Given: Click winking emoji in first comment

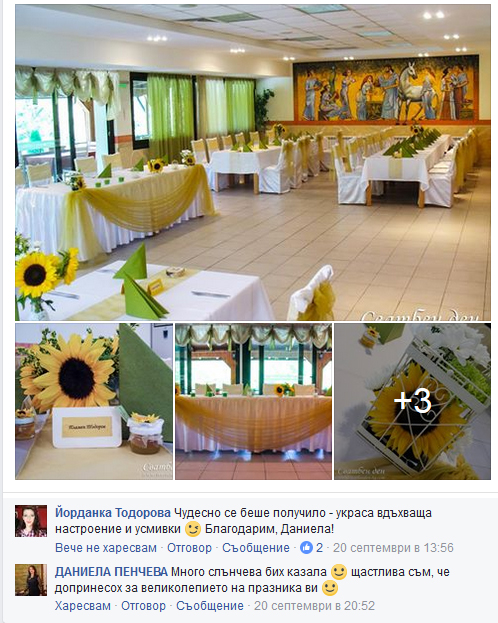Looking at the screenshot, I should click(x=193, y=529).
